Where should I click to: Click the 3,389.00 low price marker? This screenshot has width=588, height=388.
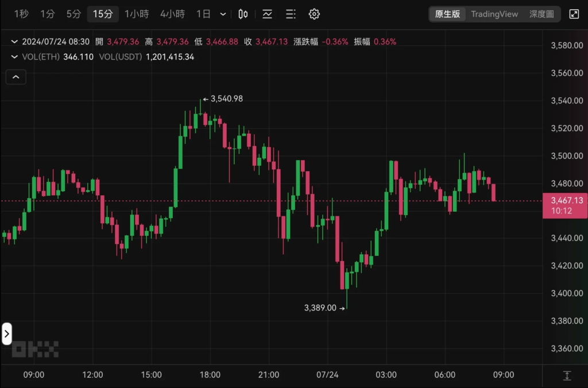point(324,308)
